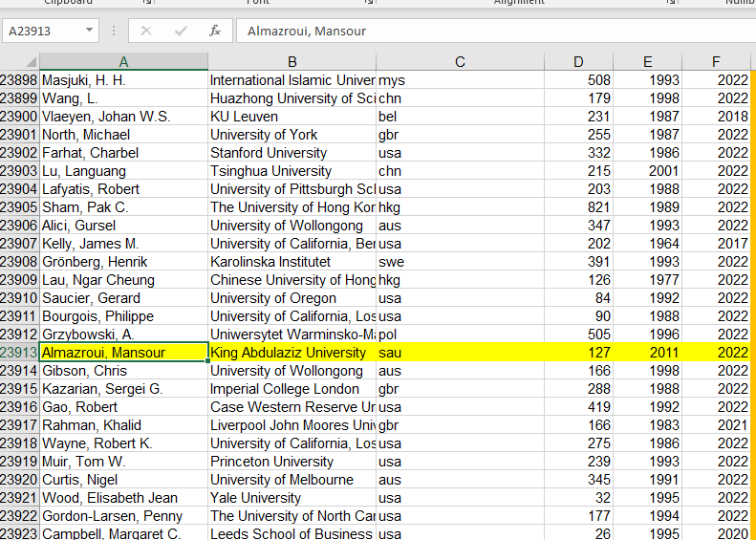Select column A header
Viewport: 756px width, 540px height.
[x=123, y=62]
